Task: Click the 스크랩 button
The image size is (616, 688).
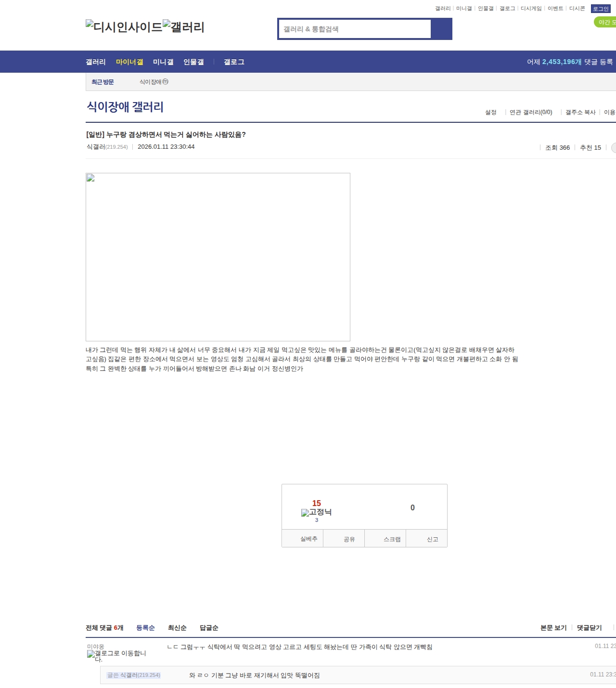Action: click(x=385, y=539)
